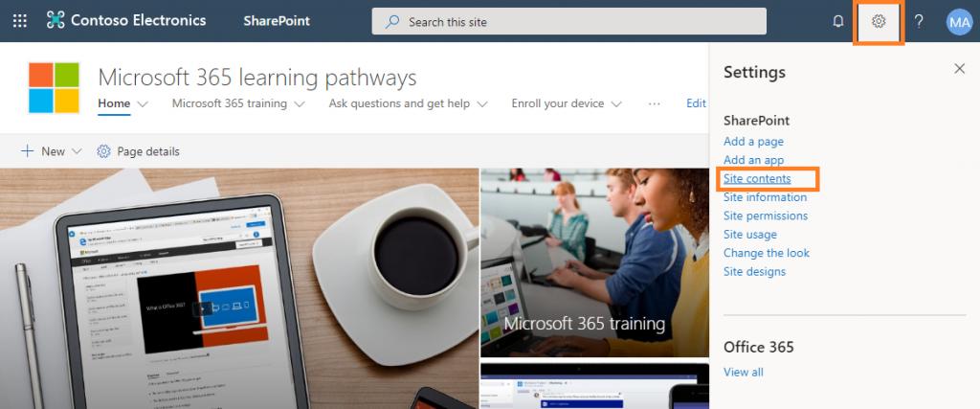
Task: Open the Site permissions link
Action: tap(766, 216)
